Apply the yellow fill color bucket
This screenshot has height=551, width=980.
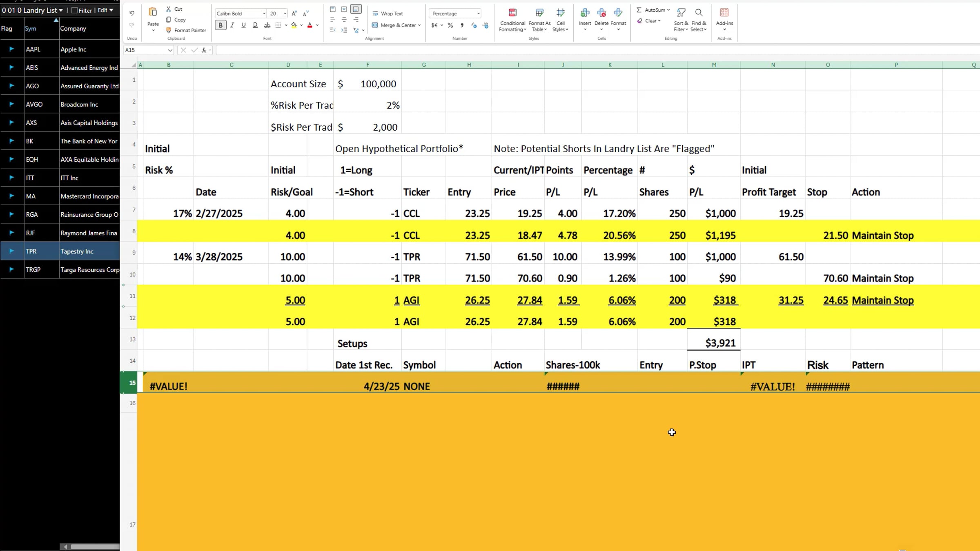point(294,25)
